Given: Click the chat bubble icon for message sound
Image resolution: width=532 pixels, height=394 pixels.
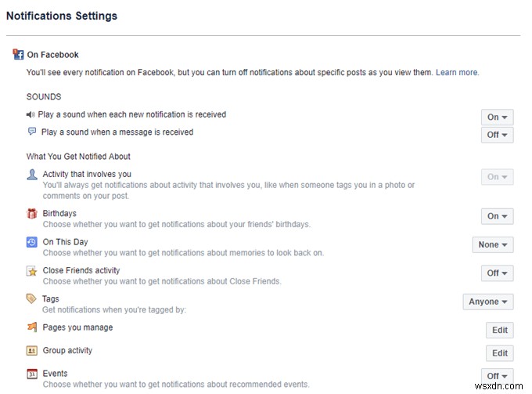Looking at the screenshot, I should (x=32, y=132).
